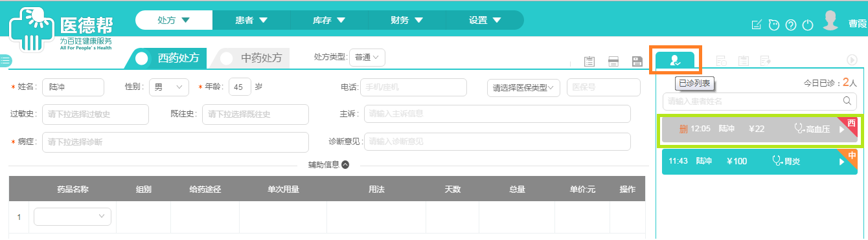
Task: Click the power logout icon
Action: tap(807, 25)
